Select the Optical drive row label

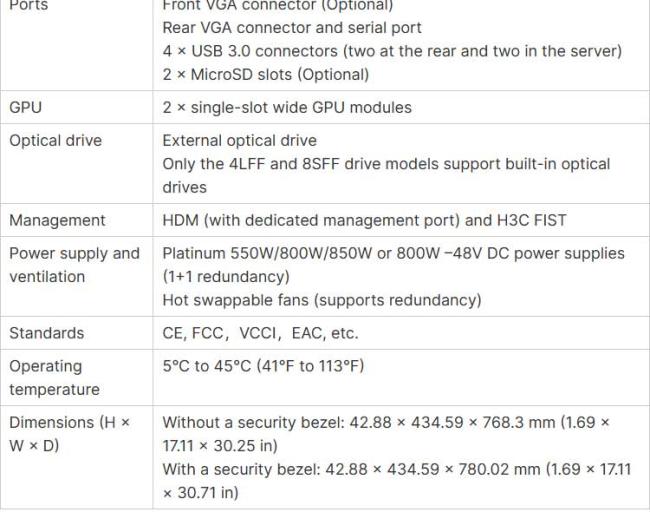click(x=56, y=141)
